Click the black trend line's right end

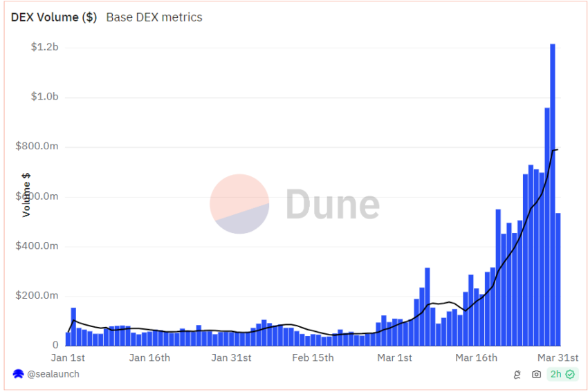click(558, 150)
